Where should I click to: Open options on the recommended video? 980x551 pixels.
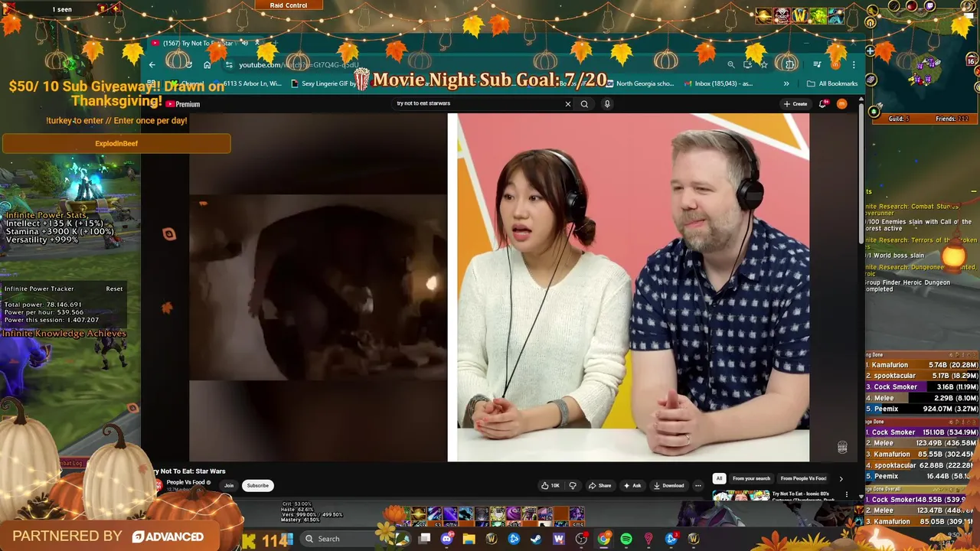pos(847,495)
